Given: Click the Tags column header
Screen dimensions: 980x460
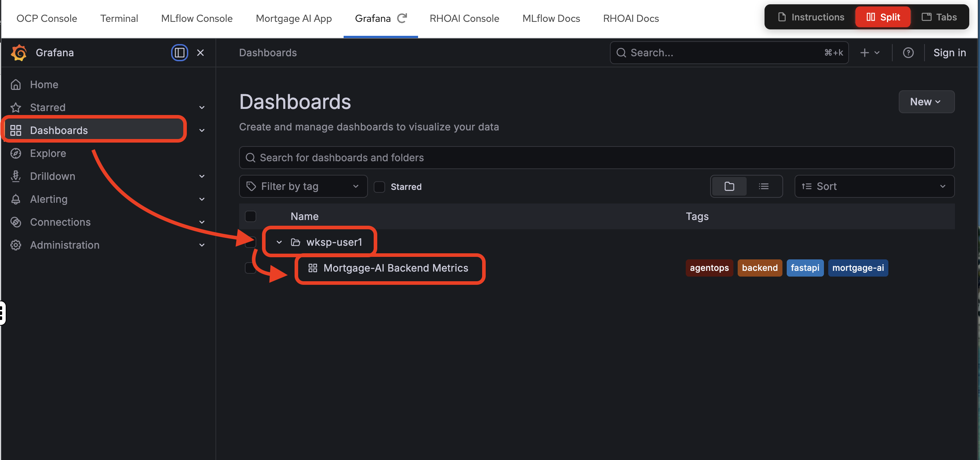Looking at the screenshot, I should click(x=697, y=216).
